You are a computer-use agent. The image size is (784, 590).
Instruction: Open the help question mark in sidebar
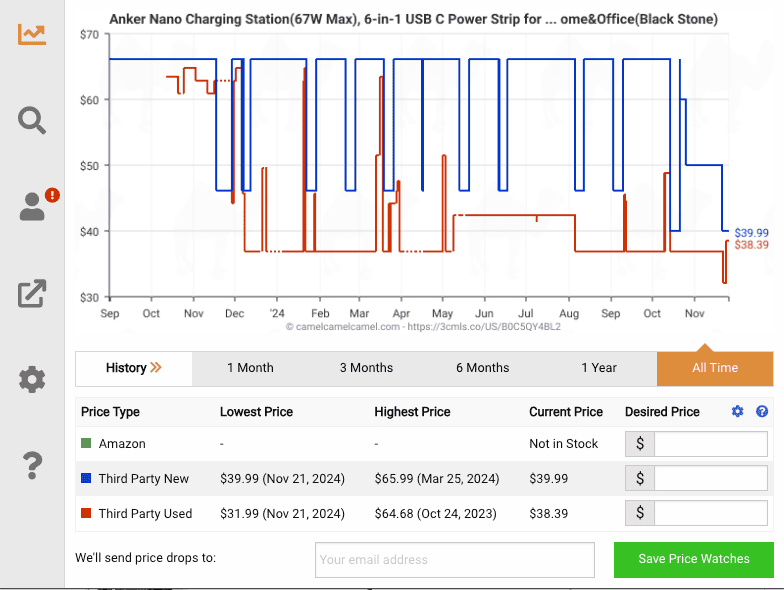click(x=32, y=465)
